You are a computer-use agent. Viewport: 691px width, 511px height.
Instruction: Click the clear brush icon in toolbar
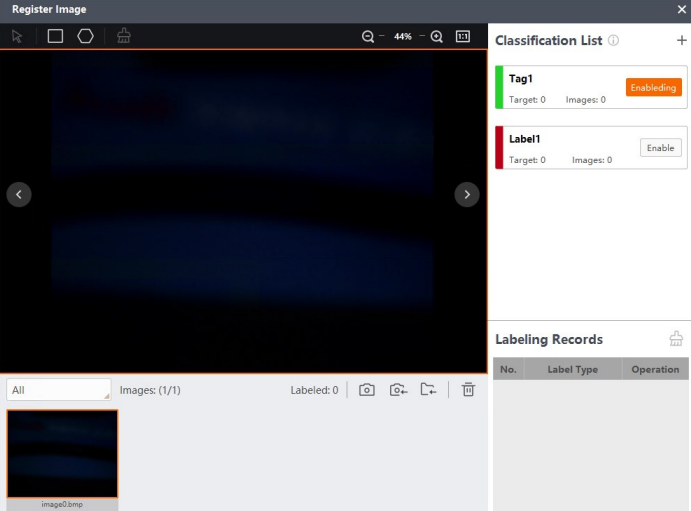pos(124,36)
